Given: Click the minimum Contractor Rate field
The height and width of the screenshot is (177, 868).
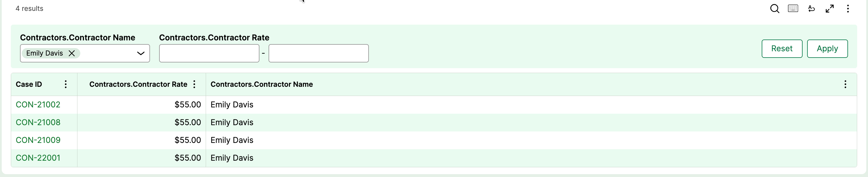Looking at the screenshot, I should coord(209,53).
